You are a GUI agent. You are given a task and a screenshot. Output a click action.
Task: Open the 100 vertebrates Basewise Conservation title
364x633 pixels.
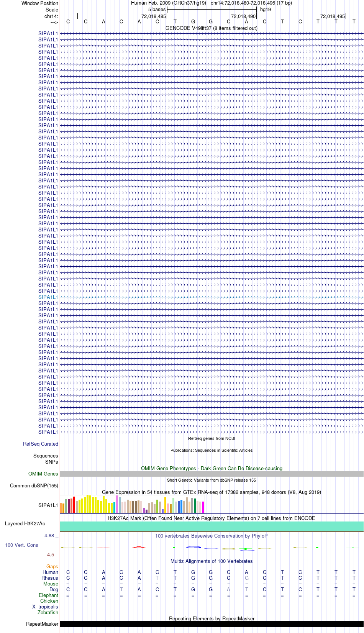tap(212, 536)
